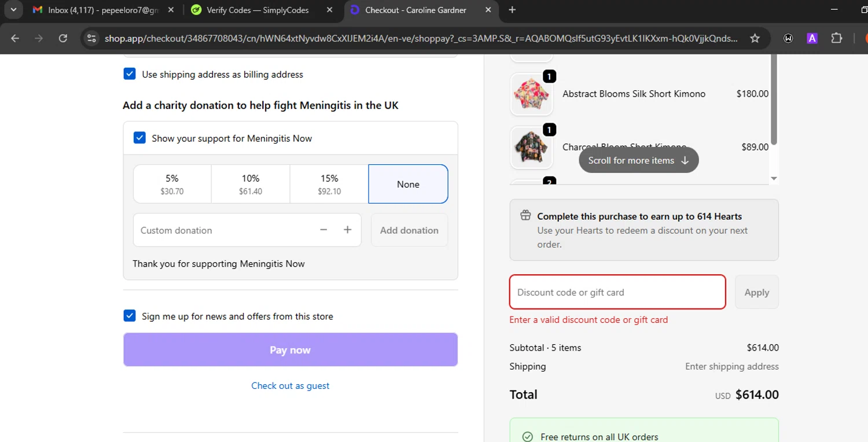The width and height of the screenshot is (868, 442).
Task: Click the order items list scrollbar
Action: tap(774, 100)
